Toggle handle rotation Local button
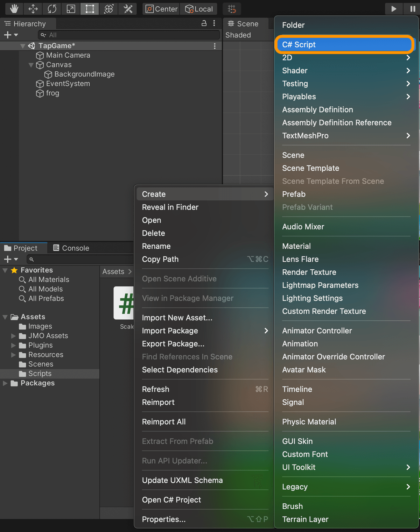 click(199, 9)
